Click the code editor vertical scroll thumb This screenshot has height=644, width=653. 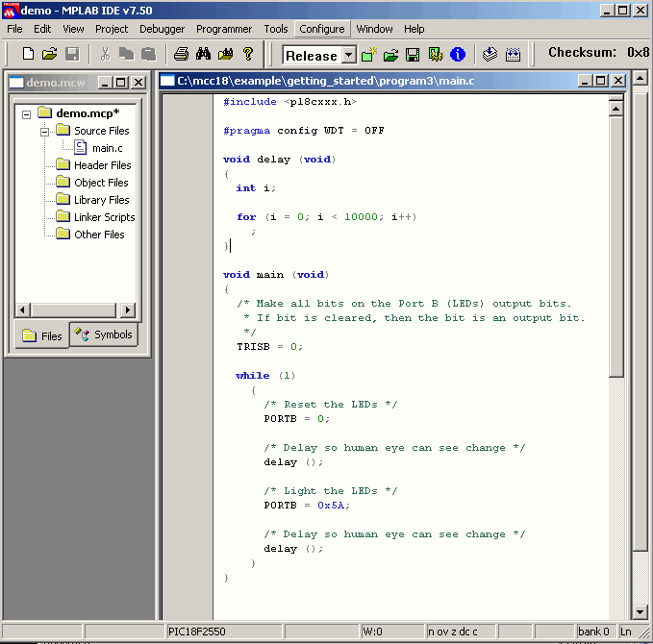(x=615, y=247)
